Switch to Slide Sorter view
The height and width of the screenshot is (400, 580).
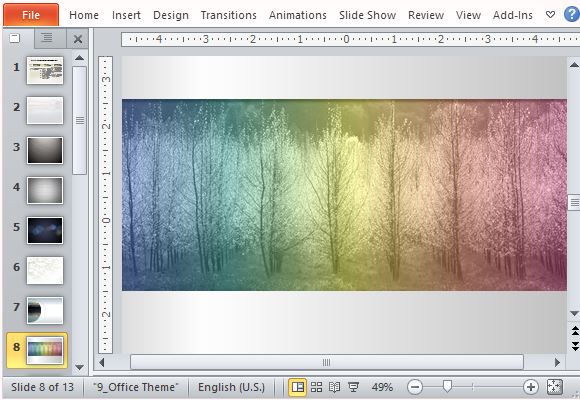316,387
